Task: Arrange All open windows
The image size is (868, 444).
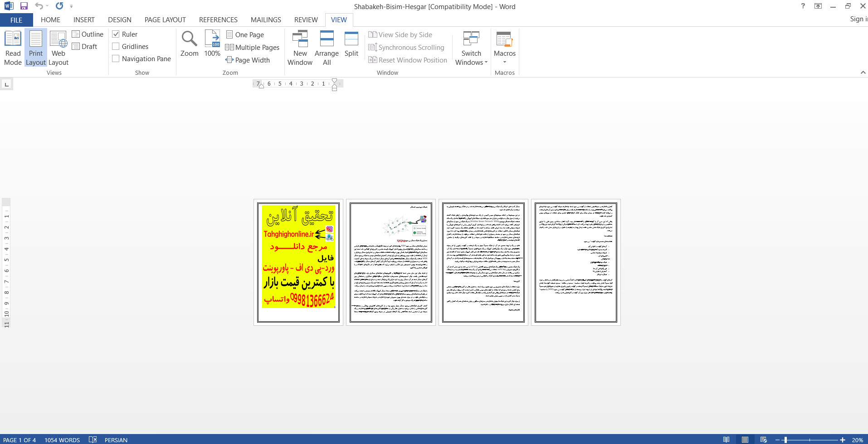Action: (327, 48)
